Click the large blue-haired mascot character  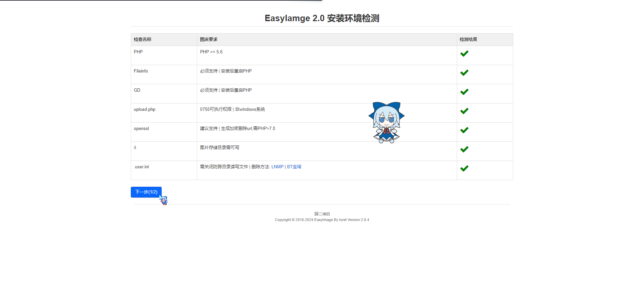(386, 123)
